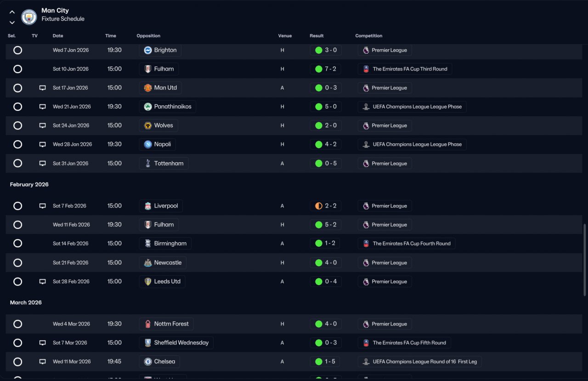Open the Panathinaikos opposition button
This screenshot has width=588, height=381.
168,107
